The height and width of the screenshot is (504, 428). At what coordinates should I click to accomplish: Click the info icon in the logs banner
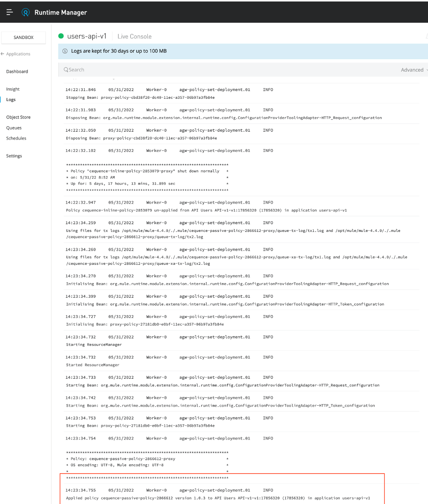coord(65,51)
